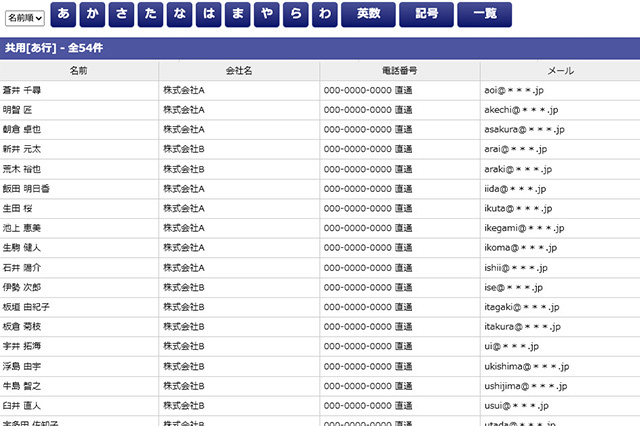
Task: Click email usui@***.jp
Action: [x=516, y=406]
